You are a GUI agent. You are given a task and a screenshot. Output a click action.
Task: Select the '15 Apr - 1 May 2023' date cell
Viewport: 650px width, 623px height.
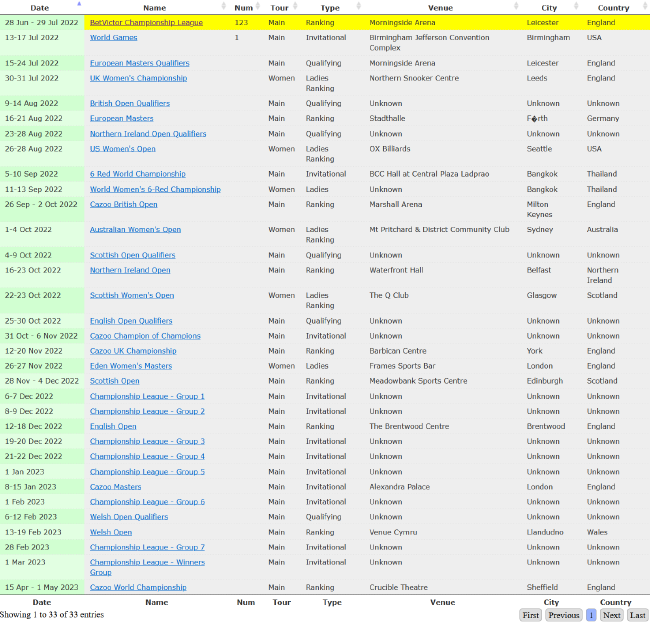click(x=42, y=587)
